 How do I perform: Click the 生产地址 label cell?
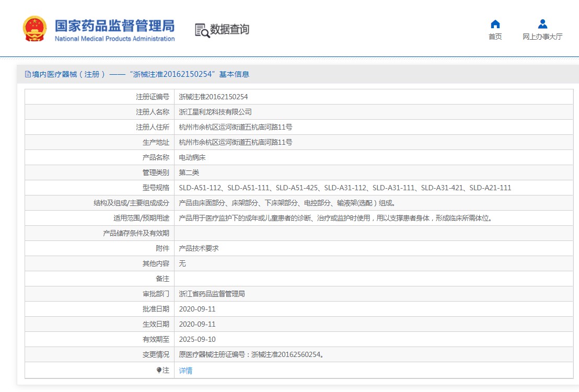(x=100, y=142)
